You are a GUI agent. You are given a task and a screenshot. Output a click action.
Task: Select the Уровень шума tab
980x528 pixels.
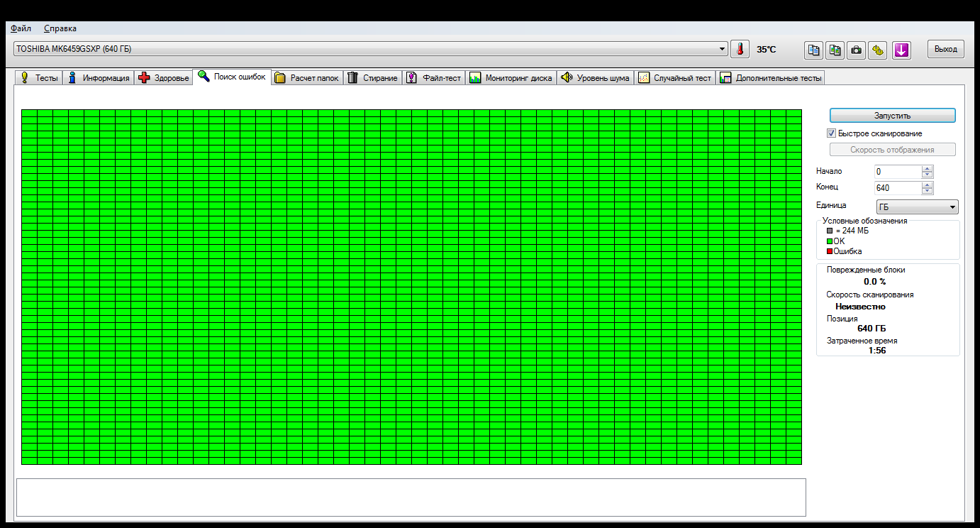596,78
